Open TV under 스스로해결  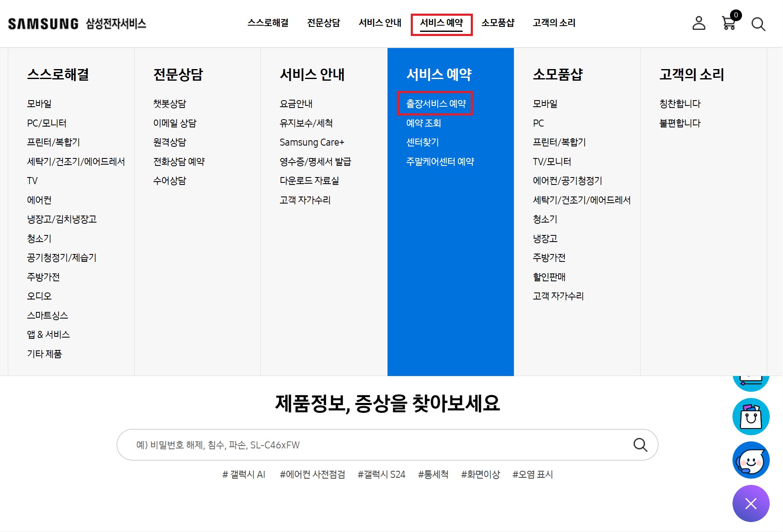pos(32,180)
